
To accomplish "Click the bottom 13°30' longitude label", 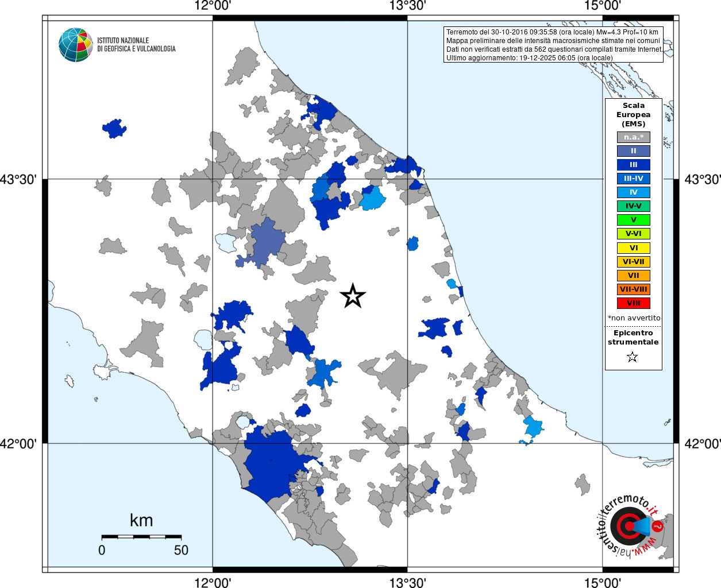I will [407, 582].
